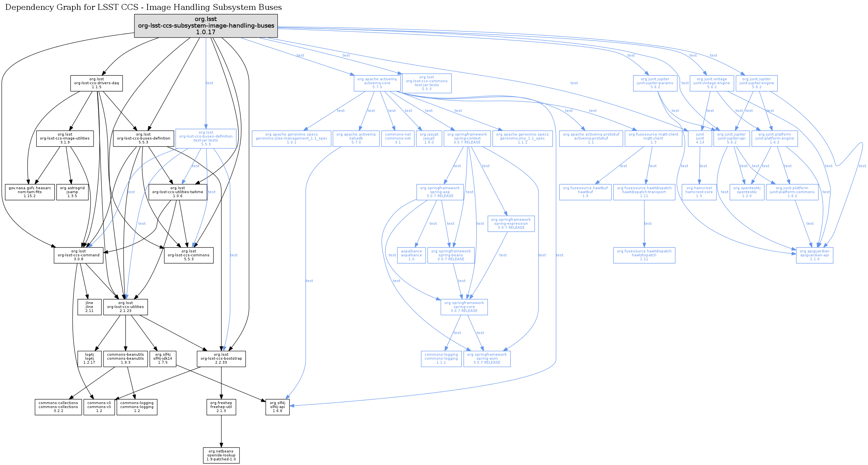The height and width of the screenshot is (465, 868).
Task: Click the org-lsst-ccs-image-utilities 3.1.9 node
Action: 65,139
